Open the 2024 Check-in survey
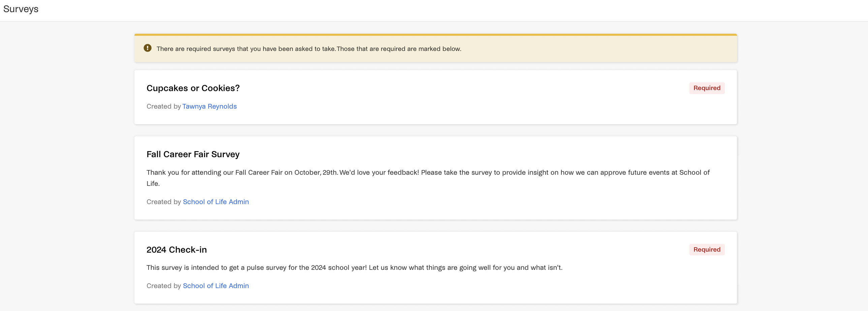Image resolution: width=868 pixels, height=311 pixels. (x=177, y=250)
